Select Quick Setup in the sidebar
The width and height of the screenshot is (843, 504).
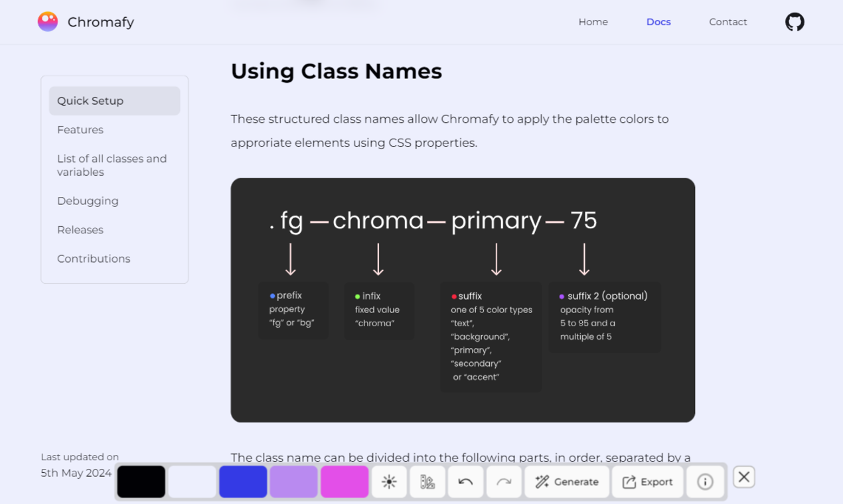point(114,101)
